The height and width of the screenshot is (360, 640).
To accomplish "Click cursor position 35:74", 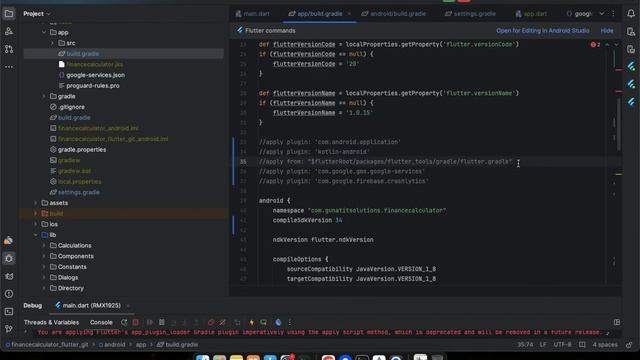I will tap(525, 345).
